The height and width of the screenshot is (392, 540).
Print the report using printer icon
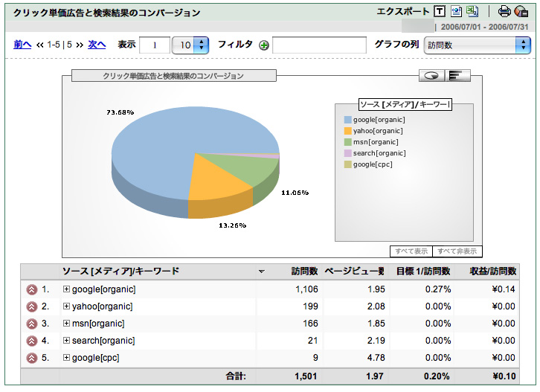coord(504,11)
